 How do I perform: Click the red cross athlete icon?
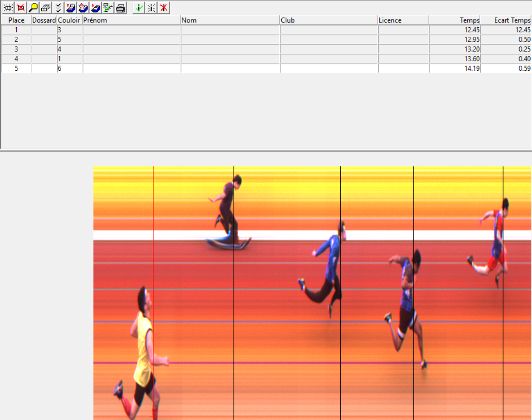pyautogui.click(x=164, y=8)
